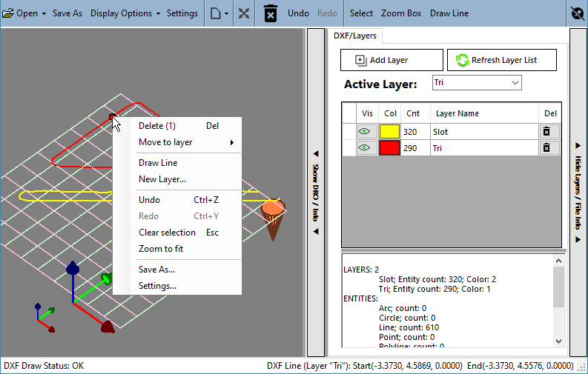Expand the Show DRO / Info side panel

pos(316,193)
